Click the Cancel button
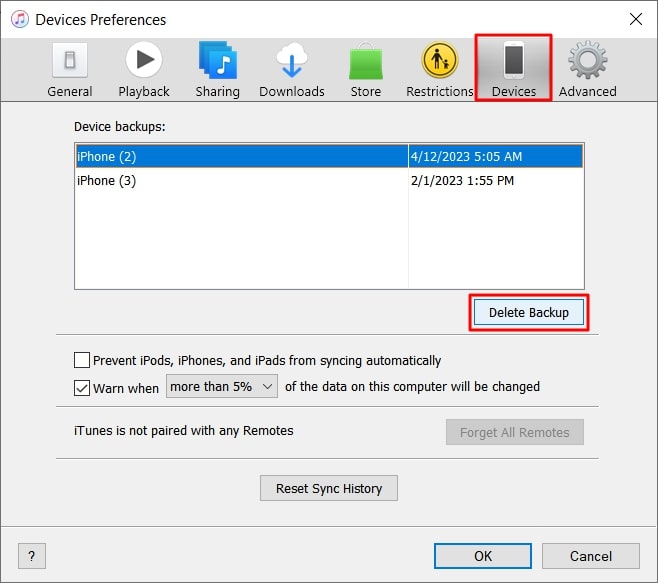The image size is (658, 583). coord(590,556)
